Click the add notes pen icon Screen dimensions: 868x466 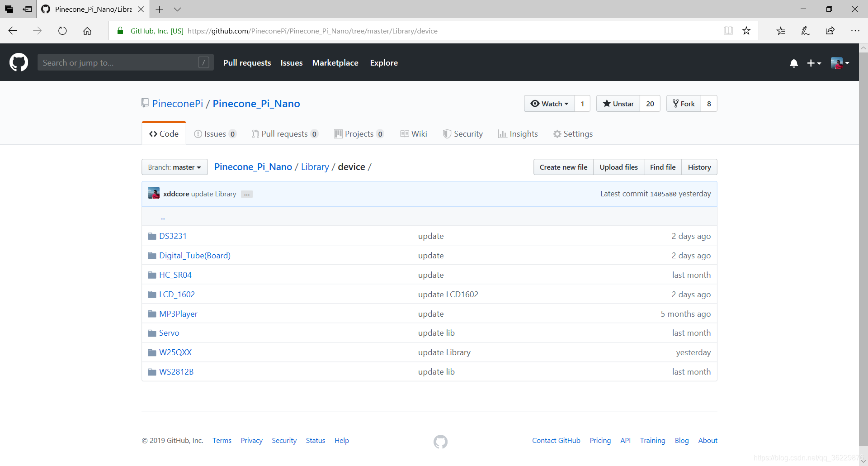[805, 31]
